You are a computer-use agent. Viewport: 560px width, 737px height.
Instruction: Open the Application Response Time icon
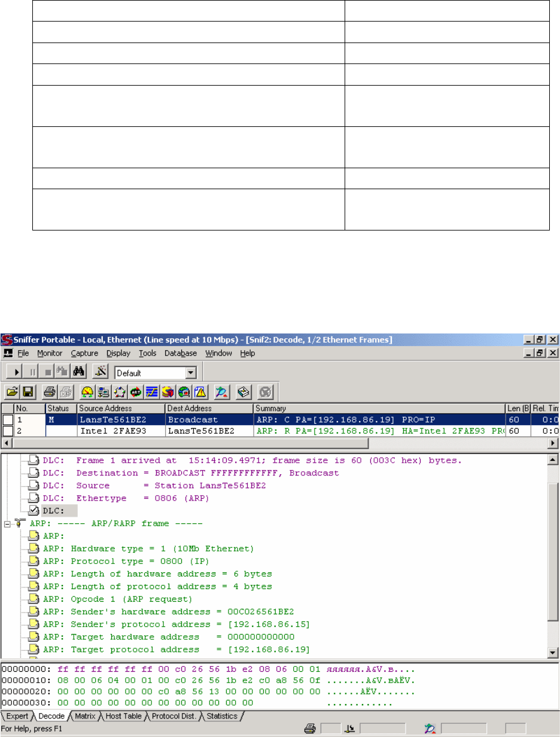pyautogui.click(x=136, y=392)
